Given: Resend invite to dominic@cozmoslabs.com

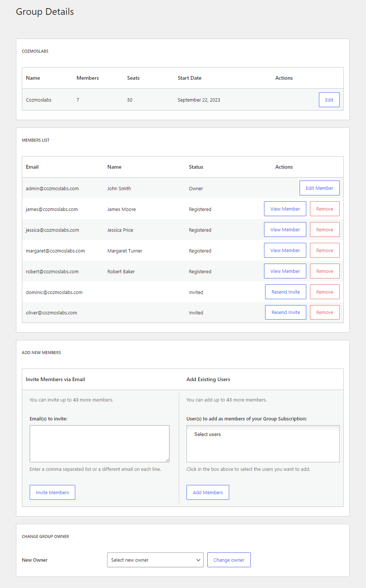Looking at the screenshot, I should pos(286,292).
